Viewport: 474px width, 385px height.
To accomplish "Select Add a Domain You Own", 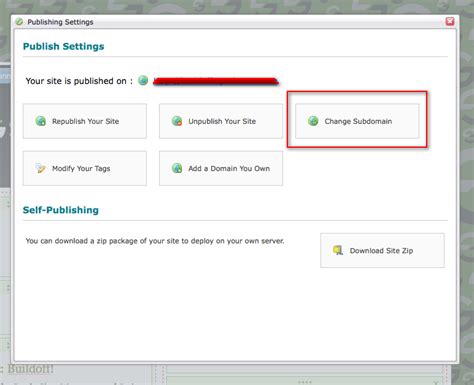I will (x=221, y=168).
